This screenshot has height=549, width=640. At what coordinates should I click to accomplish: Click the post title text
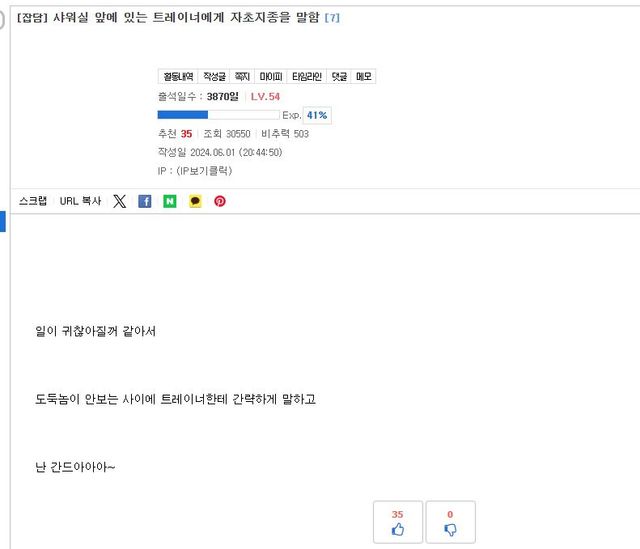pos(168,18)
